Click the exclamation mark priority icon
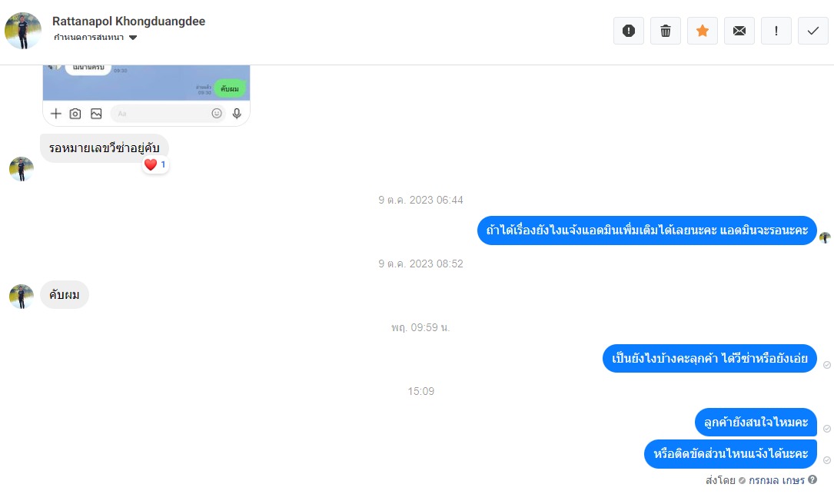 click(776, 31)
